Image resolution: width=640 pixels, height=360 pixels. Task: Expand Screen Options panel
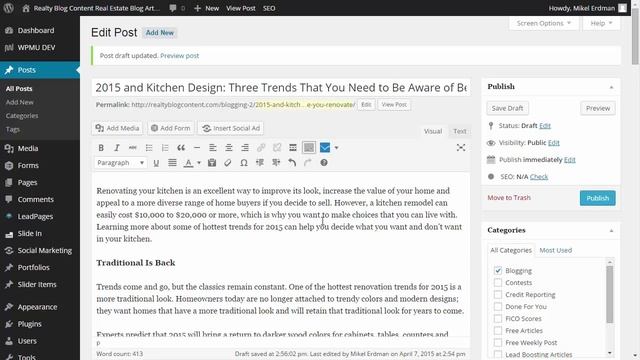click(543, 23)
